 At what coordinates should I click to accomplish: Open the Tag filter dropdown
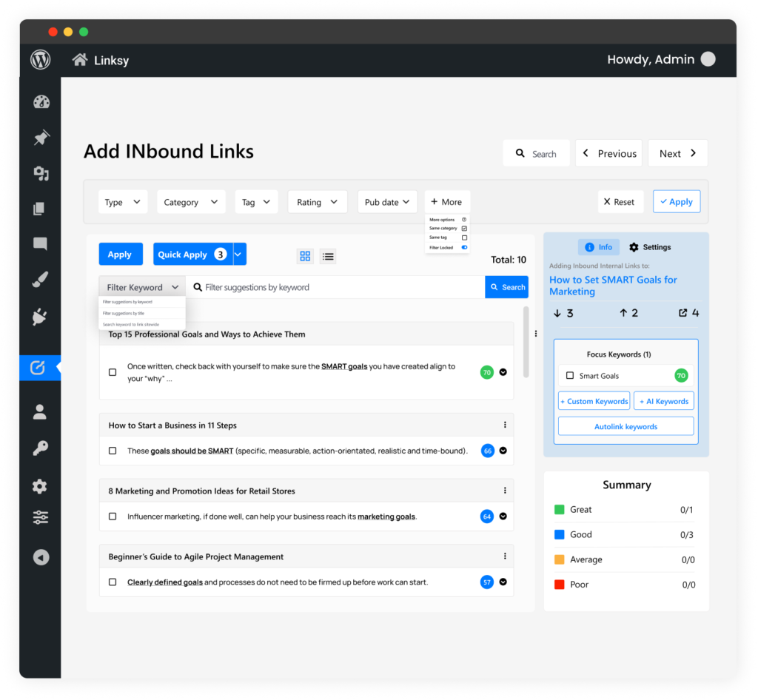256,202
